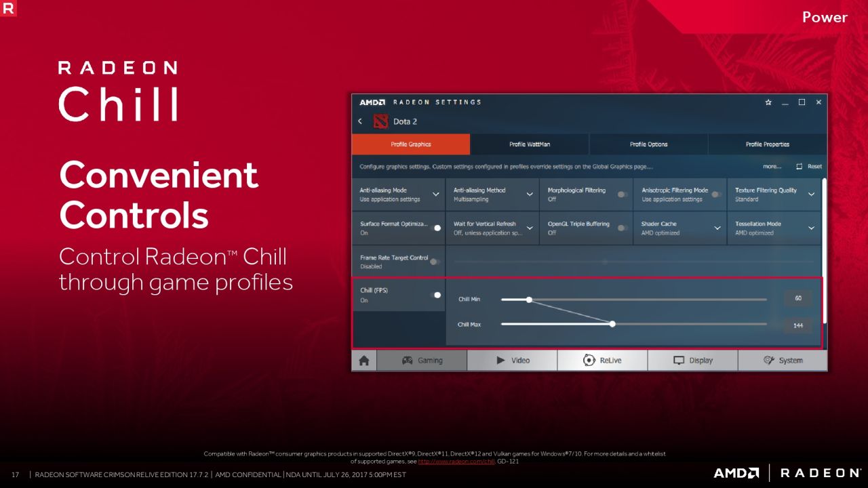Open the Profile Properties tab
Screen dimensions: 868x488
coord(768,144)
